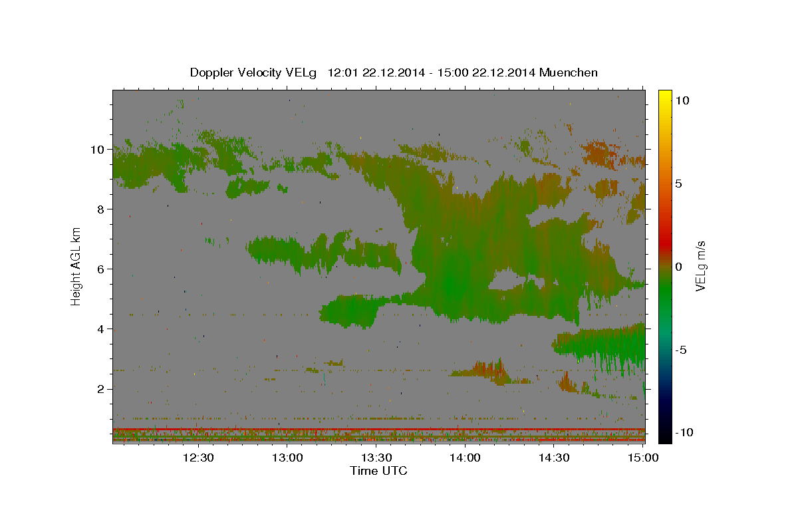Click the colorbar tick label 5
The height and width of the screenshot is (532, 798).
(680, 184)
